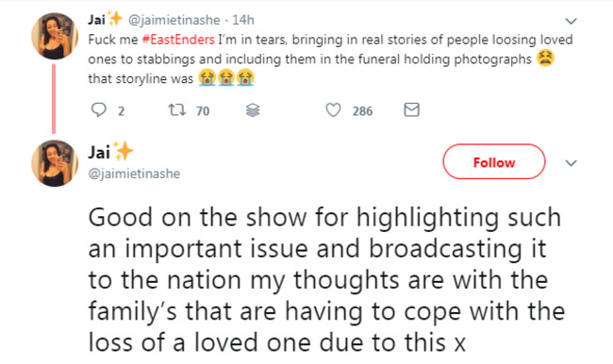This screenshot has height=364, width=613.
Task: Click the reply count number 2
Action: tap(122, 111)
